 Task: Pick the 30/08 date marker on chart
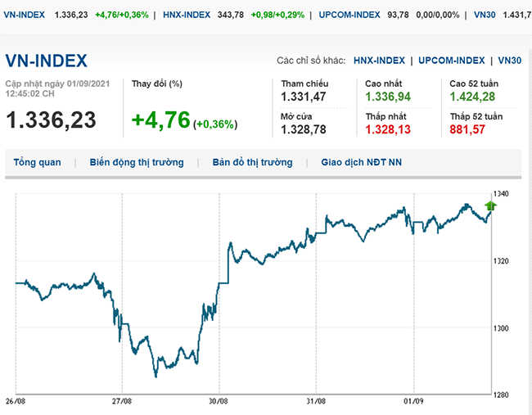(219, 401)
